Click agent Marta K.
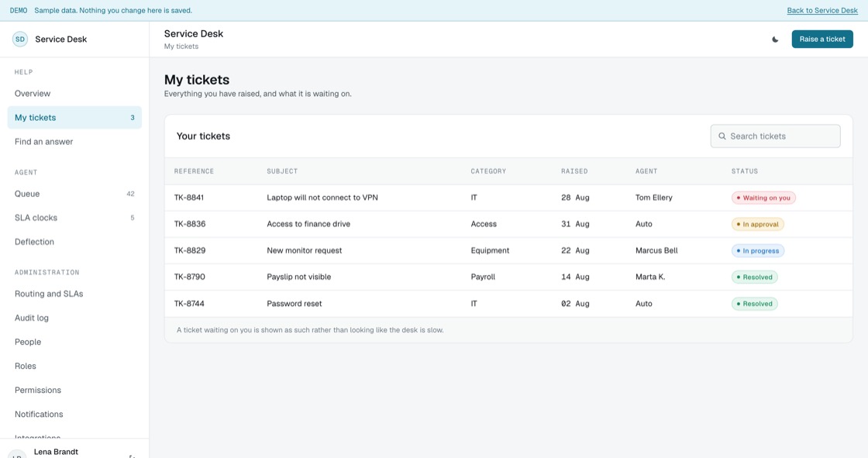868x458 pixels. click(x=650, y=277)
